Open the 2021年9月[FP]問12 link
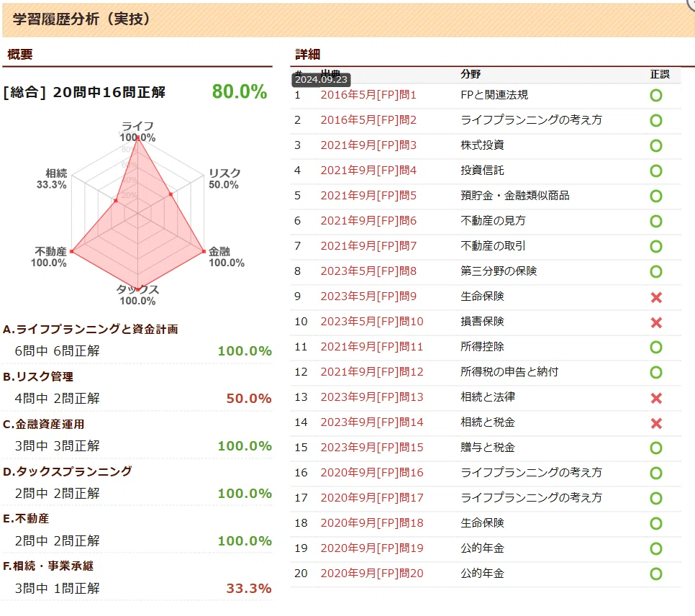Screen dimensions: 695x616 [x=372, y=372]
